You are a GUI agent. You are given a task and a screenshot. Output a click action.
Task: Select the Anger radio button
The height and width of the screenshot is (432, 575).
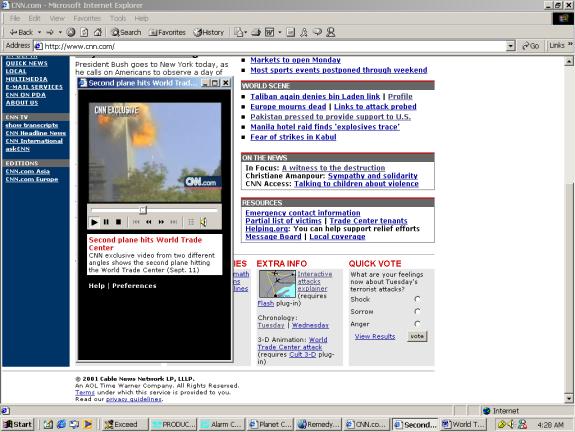click(x=417, y=324)
